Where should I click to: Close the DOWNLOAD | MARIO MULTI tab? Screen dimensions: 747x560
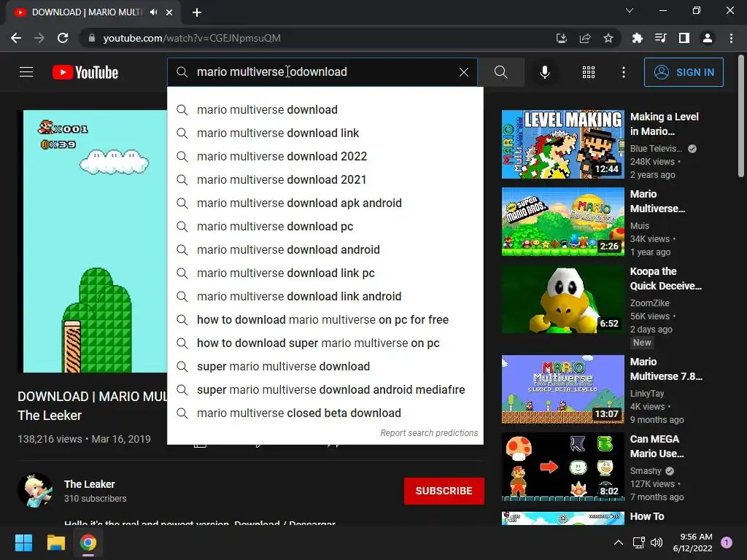(169, 12)
